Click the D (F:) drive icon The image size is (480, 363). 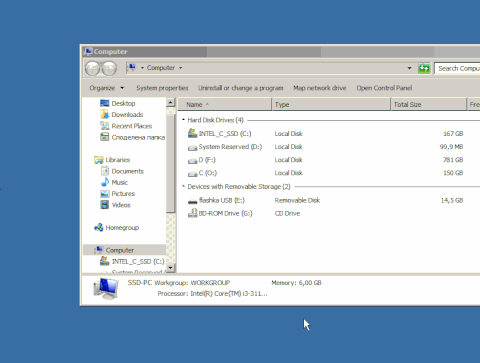(192, 161)
